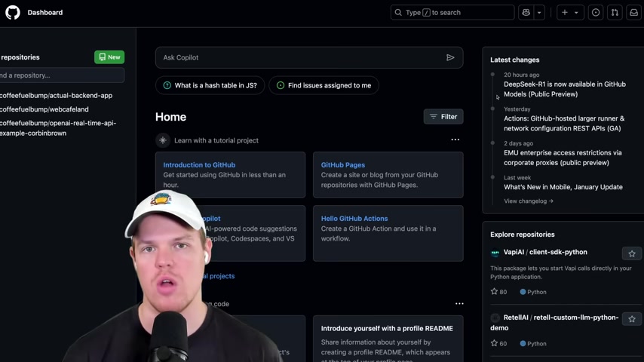Open Copilot chat icon in header
Viewport: 644px width, 362px height.
click(x=526, y=12)
